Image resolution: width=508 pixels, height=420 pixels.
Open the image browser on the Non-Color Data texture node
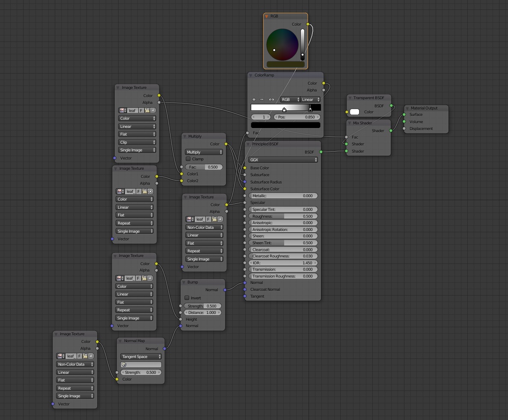[x=190, y=219]
